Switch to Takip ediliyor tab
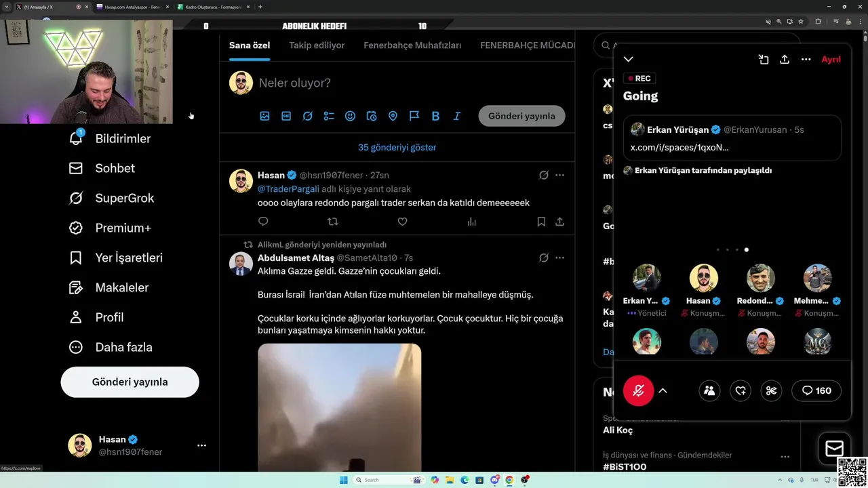This screenshot has width=868, height=488. (x=317, y=45)
